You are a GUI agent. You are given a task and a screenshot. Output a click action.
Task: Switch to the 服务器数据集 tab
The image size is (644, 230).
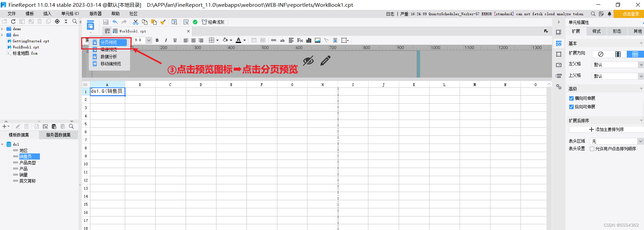59,135
